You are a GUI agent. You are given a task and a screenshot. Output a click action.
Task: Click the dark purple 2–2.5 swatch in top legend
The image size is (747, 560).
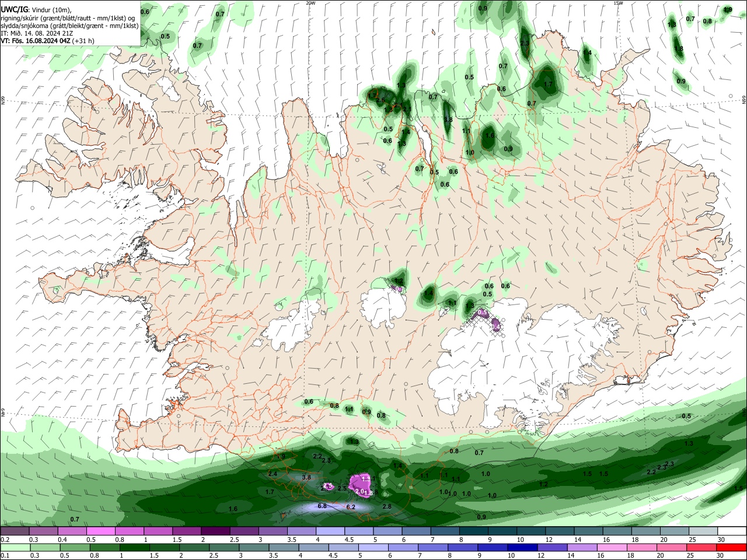215,531
